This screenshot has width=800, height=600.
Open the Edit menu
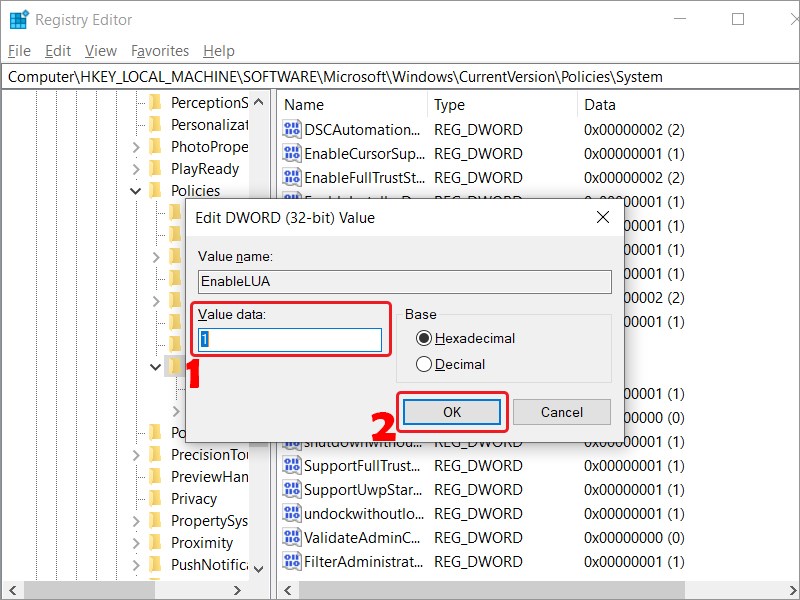[x=58, y=50]
